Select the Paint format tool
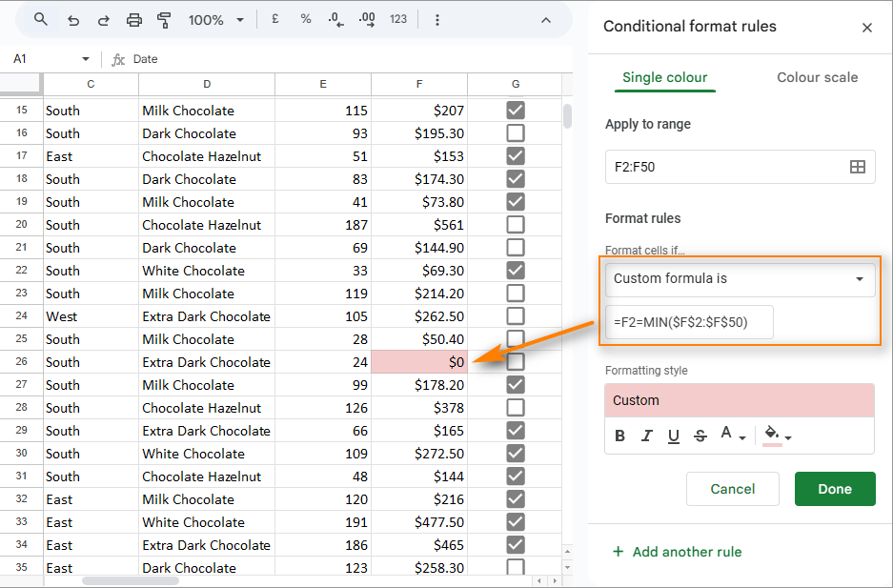The image size is (893, 588). tap(163, 19)
